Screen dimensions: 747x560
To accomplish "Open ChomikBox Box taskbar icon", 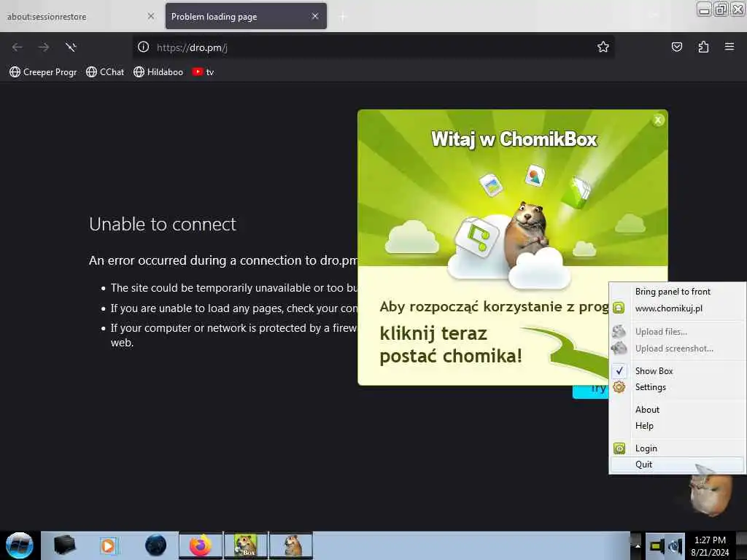I will coord(246,545).
